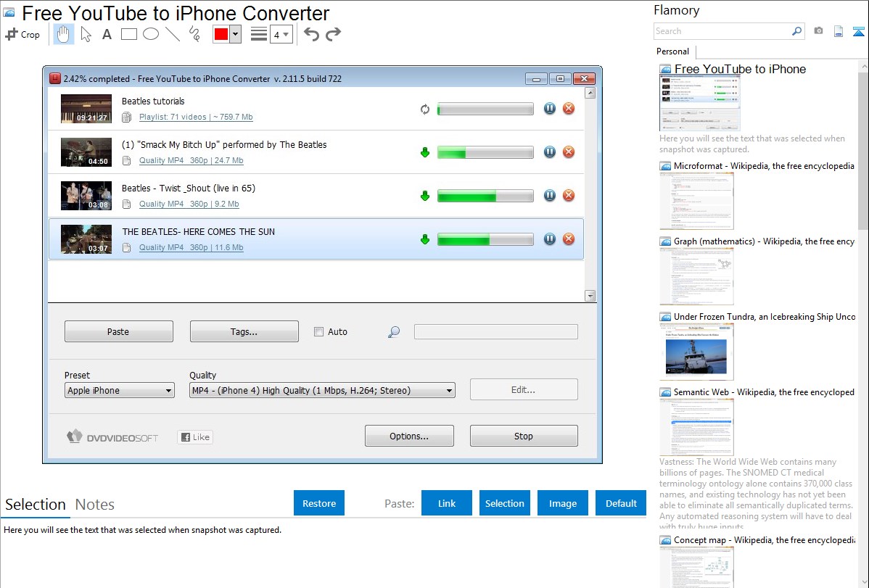
Task: Select the Crop tool
Action: (22, 34)
